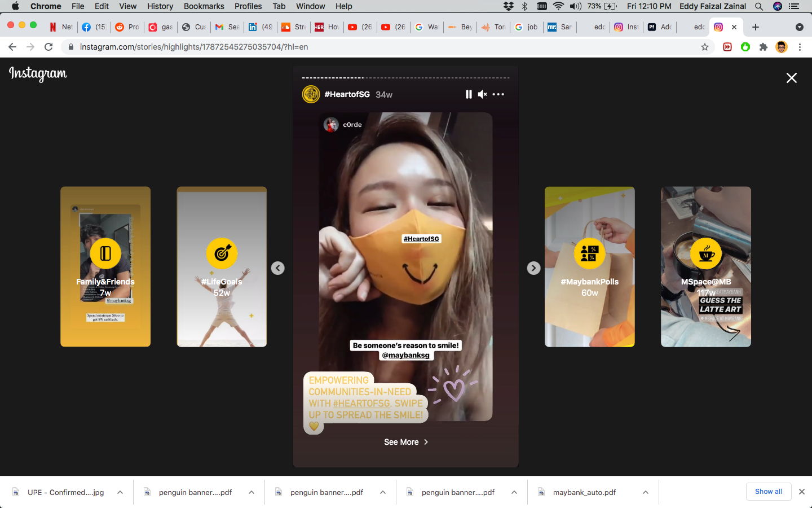This screenshot has height=508, width=812.
Task: Click the c0rde user avatar in story
Action: [x=331, y=125]
